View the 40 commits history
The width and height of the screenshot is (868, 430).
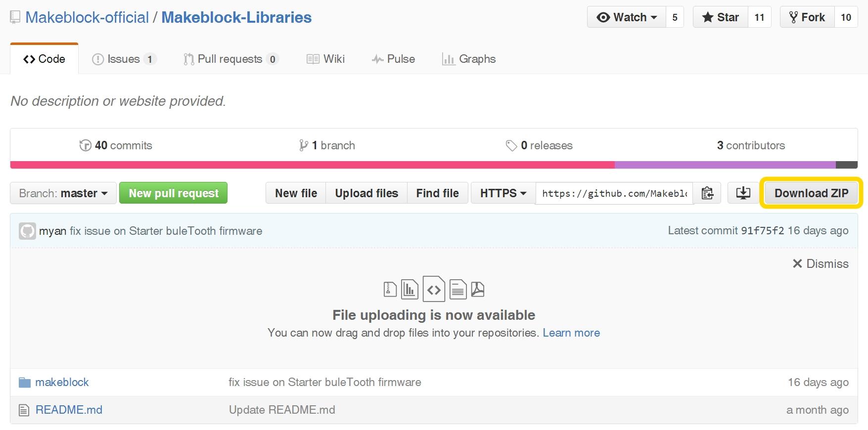click(116, 145)
